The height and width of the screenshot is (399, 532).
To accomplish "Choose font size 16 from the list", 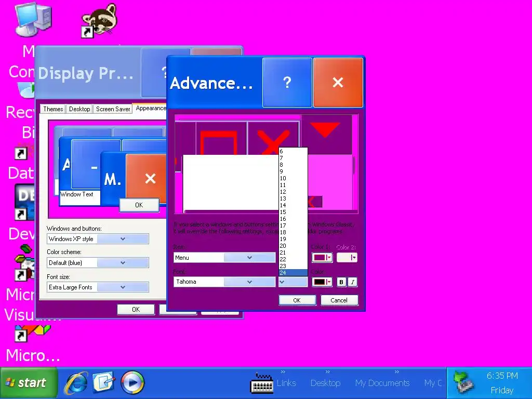I will (x=293, y=219).
